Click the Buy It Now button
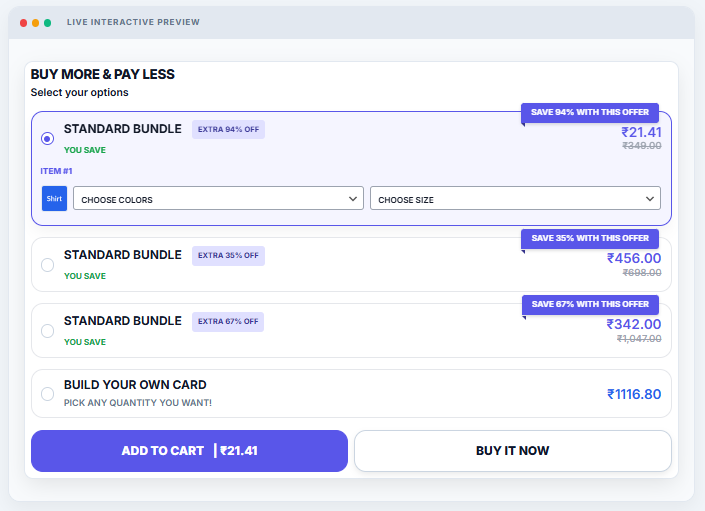 coord(513,451)
